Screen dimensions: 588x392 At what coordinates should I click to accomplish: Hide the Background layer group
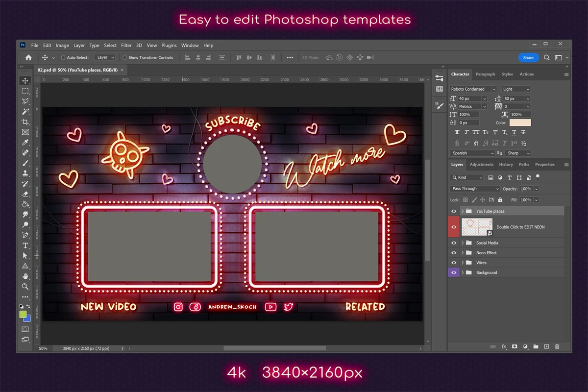[x=454, y=272]
